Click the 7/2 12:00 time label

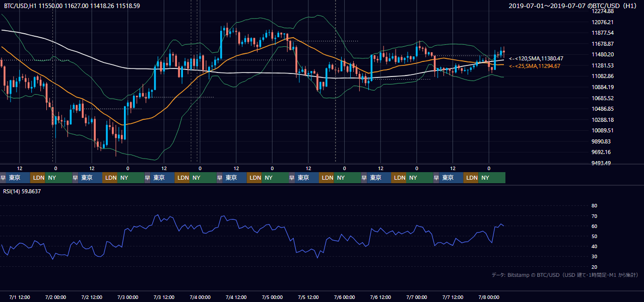tap(92, 297)
